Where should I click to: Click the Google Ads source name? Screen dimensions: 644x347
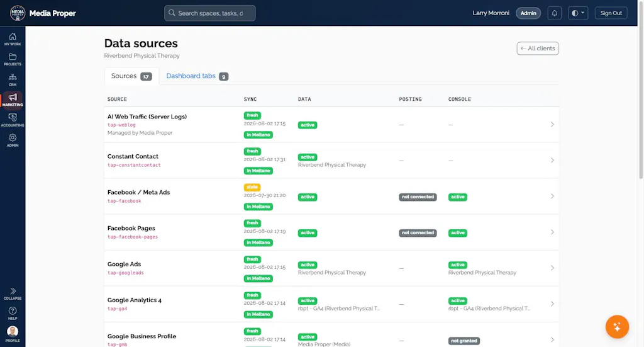(124, 265)
